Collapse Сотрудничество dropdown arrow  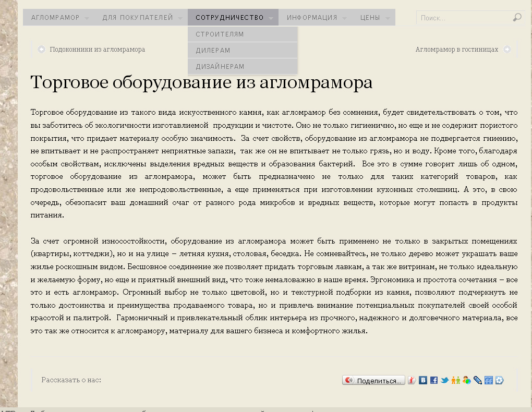[271, 18]
